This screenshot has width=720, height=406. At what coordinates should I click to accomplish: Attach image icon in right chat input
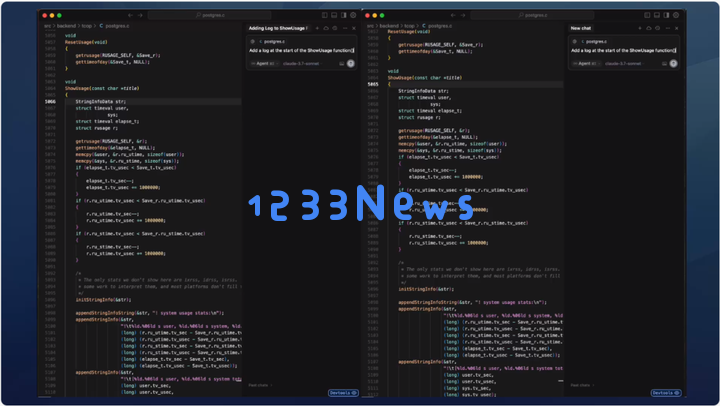coord(664,63)
